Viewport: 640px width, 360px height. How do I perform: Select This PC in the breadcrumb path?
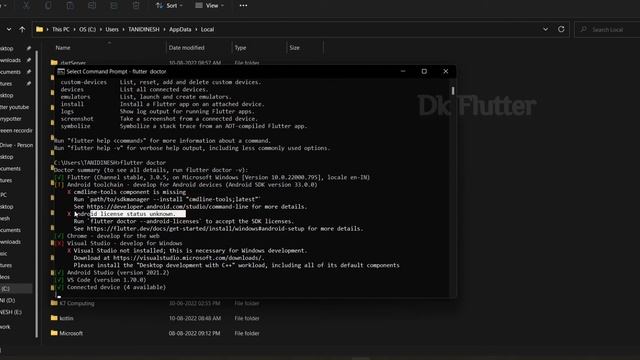point(61,29)
